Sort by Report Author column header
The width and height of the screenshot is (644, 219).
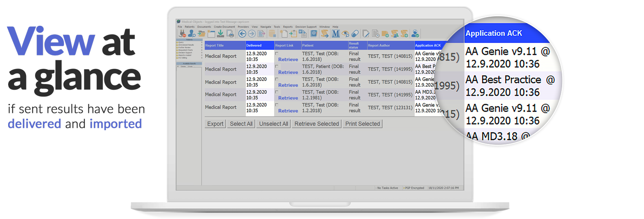point(390,45)
